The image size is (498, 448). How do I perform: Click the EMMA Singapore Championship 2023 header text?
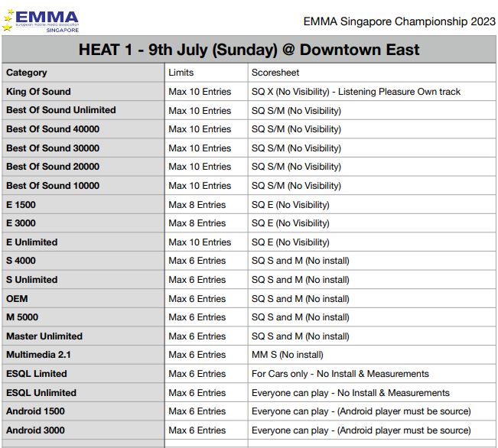point(396,21)
